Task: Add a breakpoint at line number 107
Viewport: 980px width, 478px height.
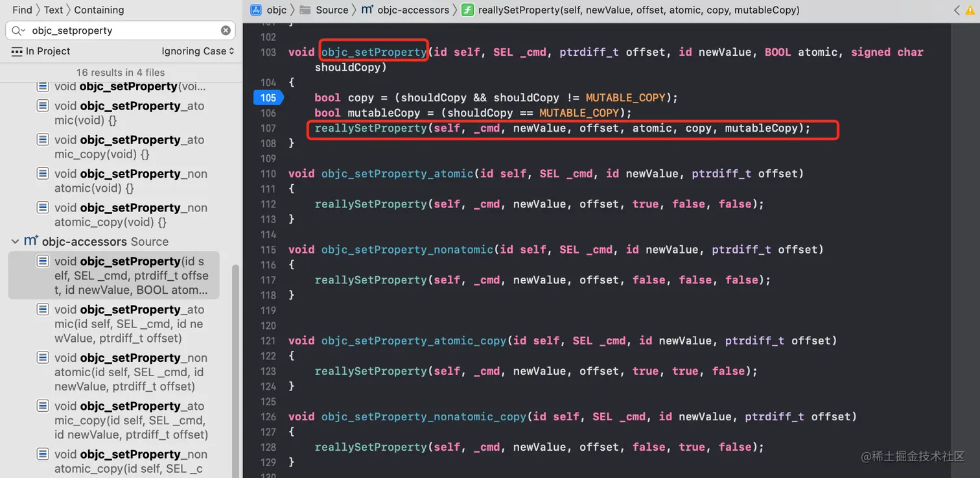Action: 268,128
